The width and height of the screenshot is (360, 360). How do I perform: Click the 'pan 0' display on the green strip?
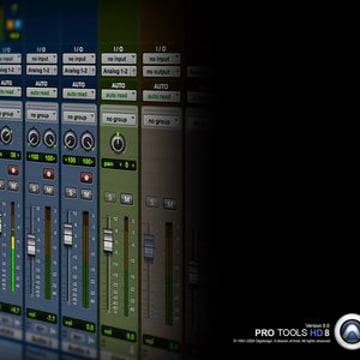pos(119,165)
